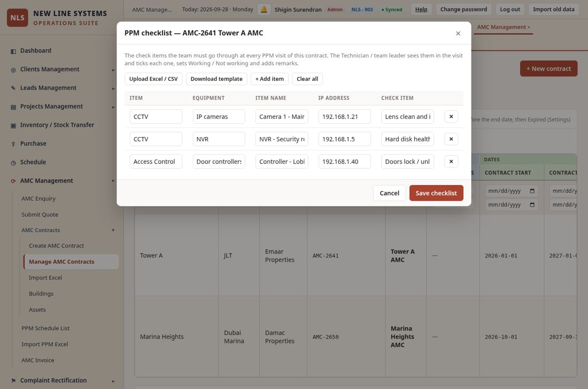Open AMC Enquiry in the sidebar
This screenshot has width=588, height=389.
(38, 199)
